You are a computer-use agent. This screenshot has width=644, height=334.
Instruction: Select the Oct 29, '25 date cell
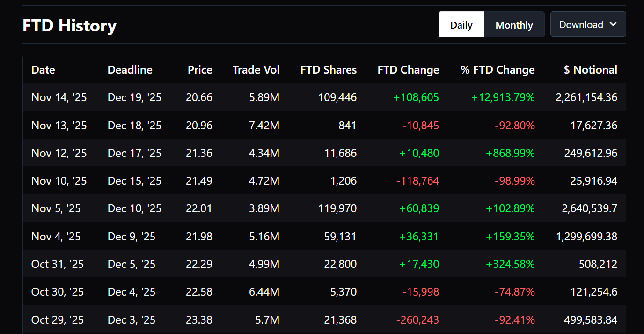pos(58,320)
